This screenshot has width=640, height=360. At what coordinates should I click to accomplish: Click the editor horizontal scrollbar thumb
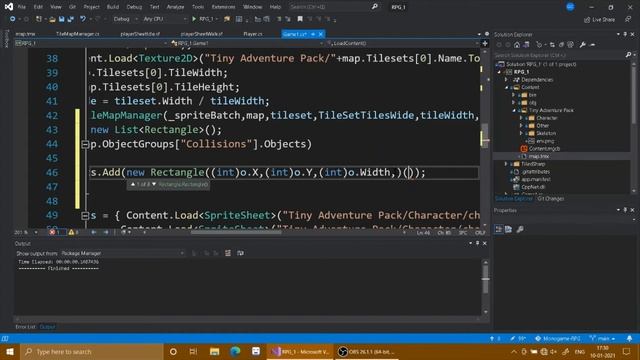[236, 232]
